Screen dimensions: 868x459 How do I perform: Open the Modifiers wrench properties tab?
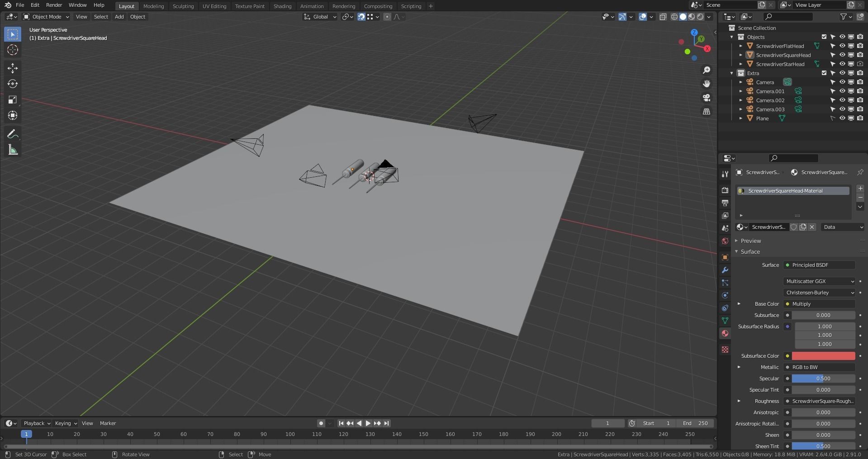[x=725, y=270]
